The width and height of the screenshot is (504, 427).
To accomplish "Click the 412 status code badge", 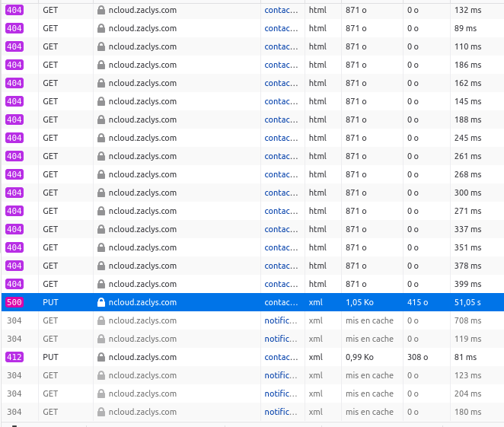I will (x=14, y=357).
